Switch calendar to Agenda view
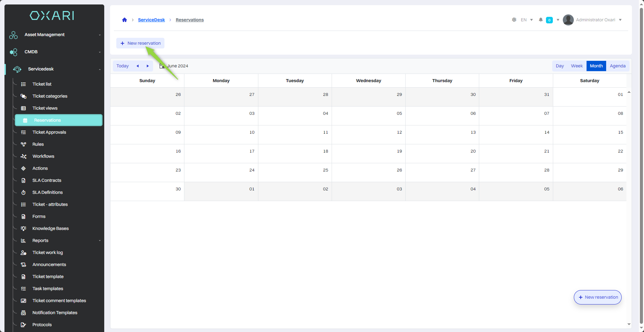The width and height of the screenshot is (644, 332). (x=618, y=66)
